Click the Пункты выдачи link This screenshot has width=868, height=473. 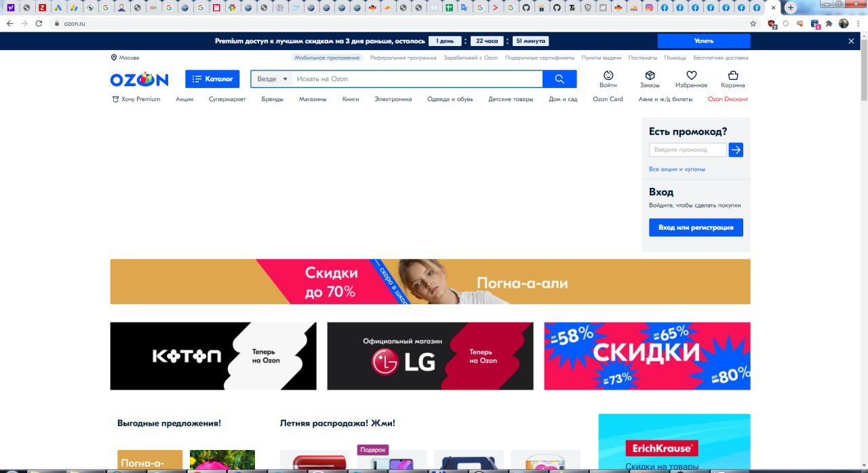pyautogui.click(x=601, y=58)
